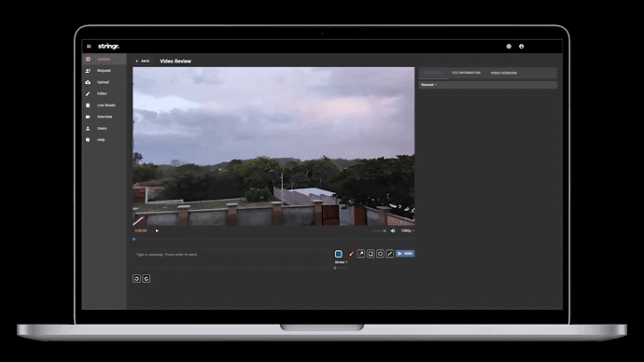Open settings gear icon in top bar

509,47
